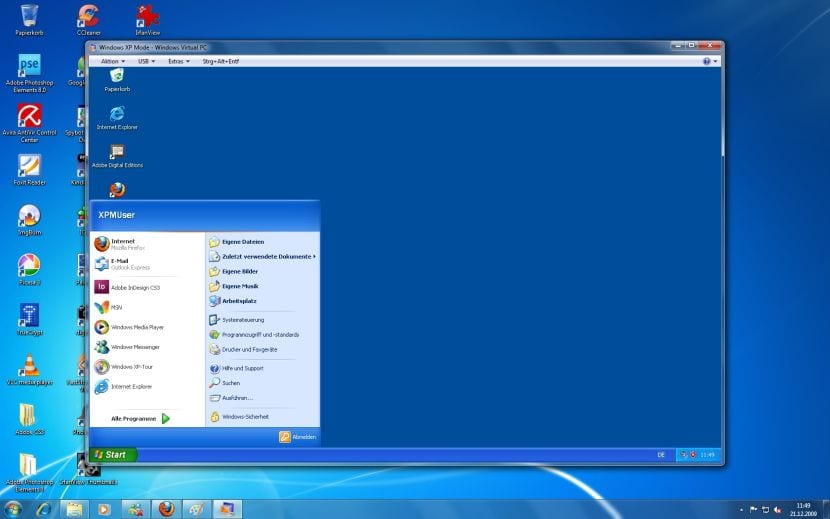This screenshot has width=830, height=519.
Task: Open Eigene Musik in start menu
Action: 263,286
